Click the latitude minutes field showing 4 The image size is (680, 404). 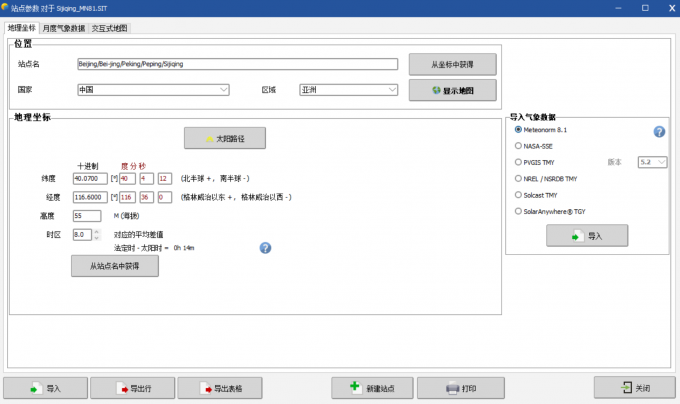147,179
